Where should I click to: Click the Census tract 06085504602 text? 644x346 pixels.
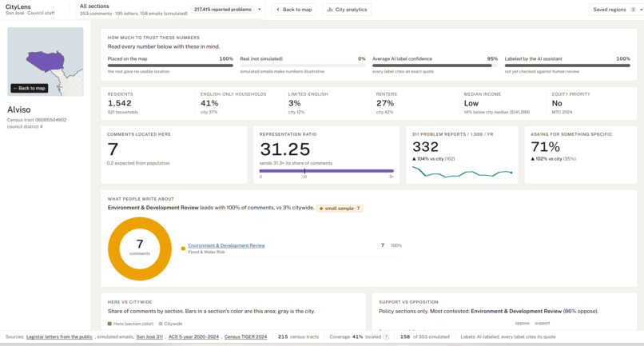(37, 120)
